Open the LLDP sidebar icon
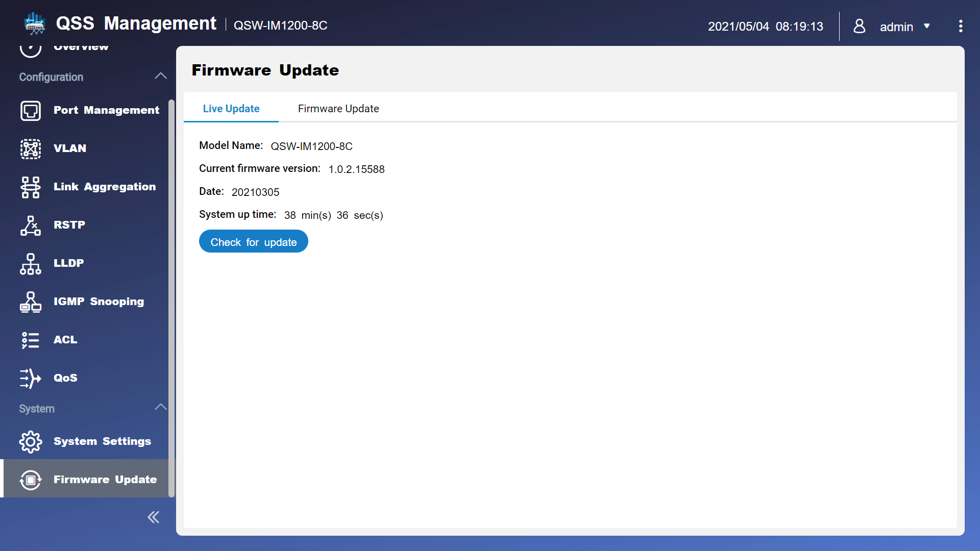The height and width of the screenshot is (551, 980). (x=31, y=263)
